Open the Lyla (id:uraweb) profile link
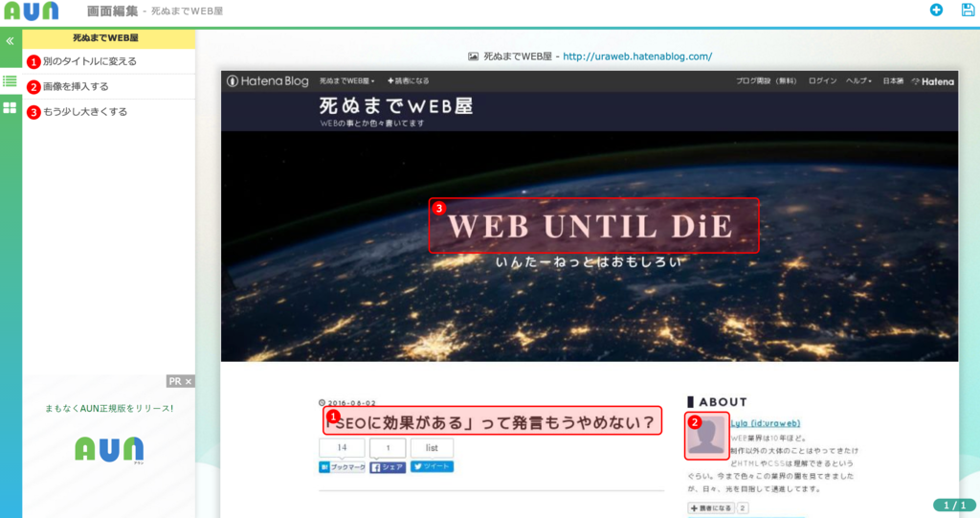The height and width of the screenshot is (518, 980). tap(766, 423)
